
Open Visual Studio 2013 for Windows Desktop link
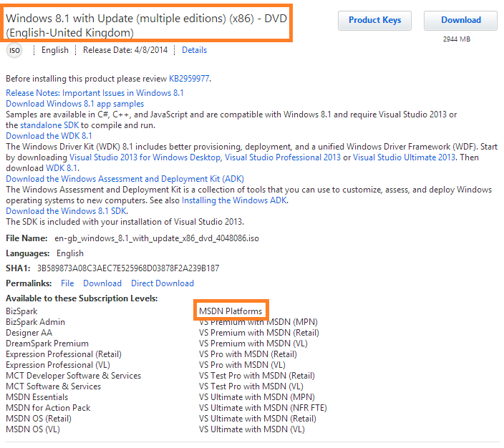click(x=145, y=157)
